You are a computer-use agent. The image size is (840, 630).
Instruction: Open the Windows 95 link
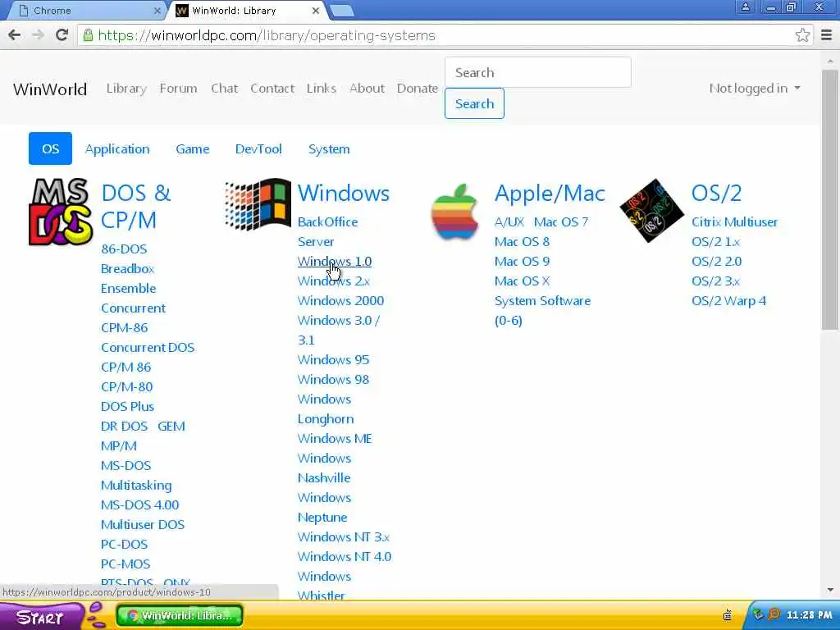(333, 360)
